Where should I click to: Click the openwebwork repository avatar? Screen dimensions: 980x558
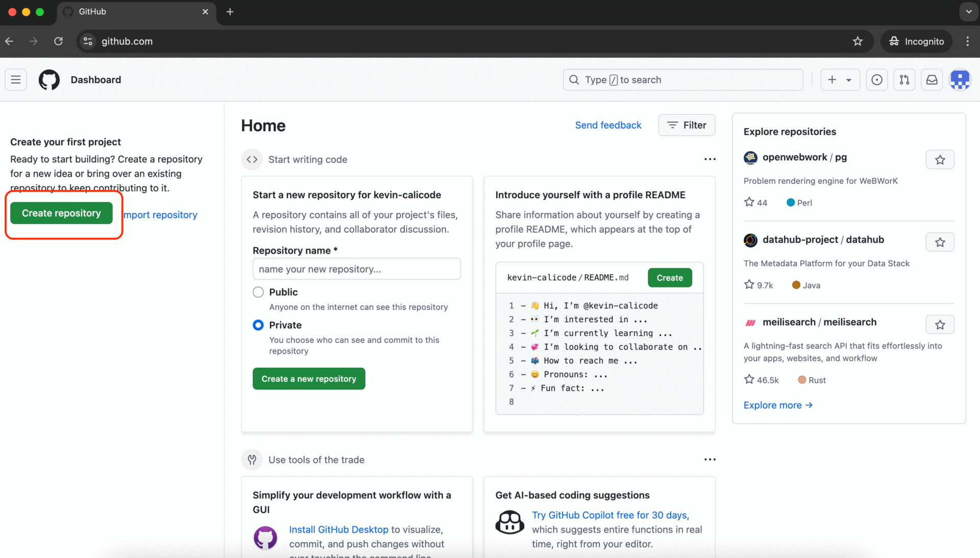(x=750, y=158)
